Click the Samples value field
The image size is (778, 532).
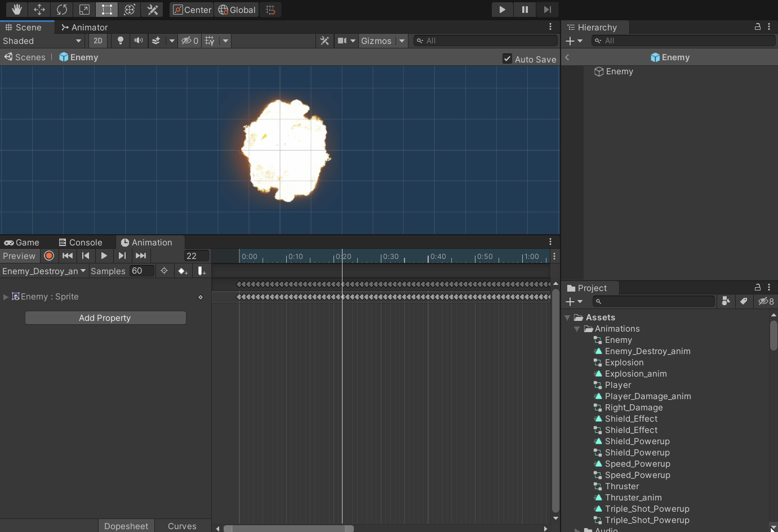141,271
